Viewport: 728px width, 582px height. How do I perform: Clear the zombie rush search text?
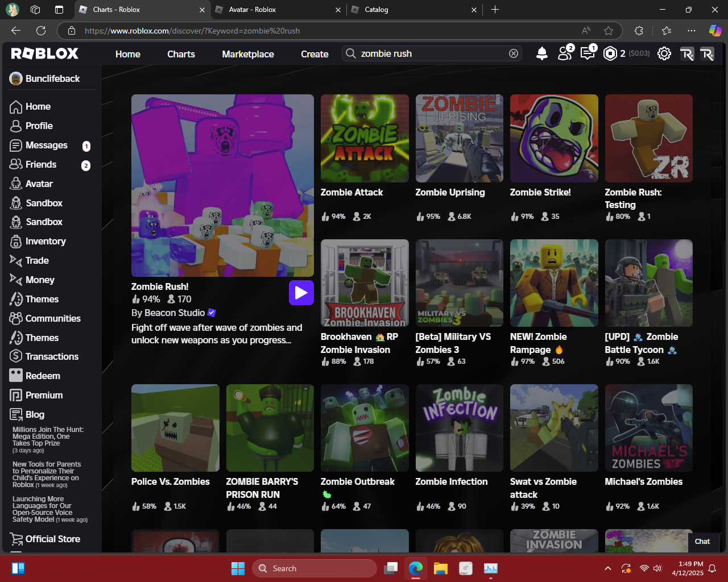514,53
